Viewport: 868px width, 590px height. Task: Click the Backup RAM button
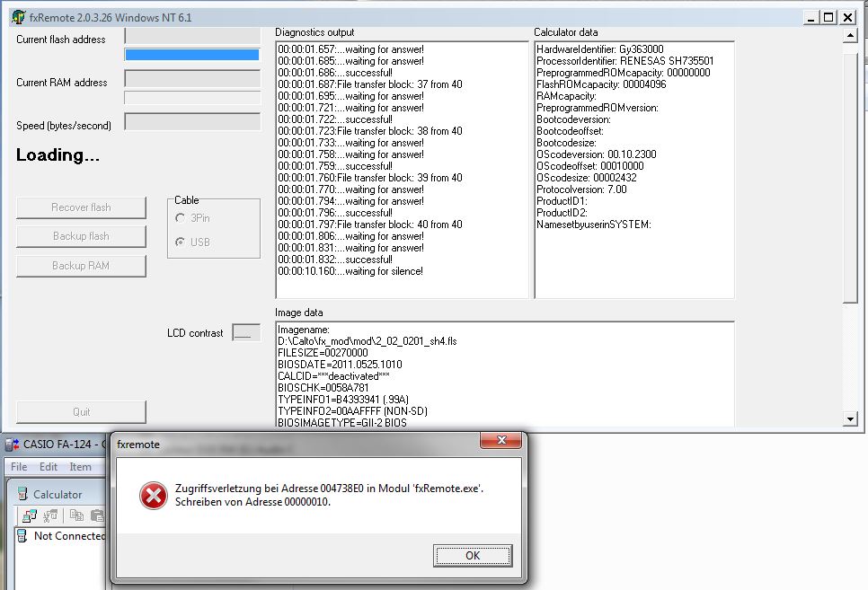(x=82, y=266)
